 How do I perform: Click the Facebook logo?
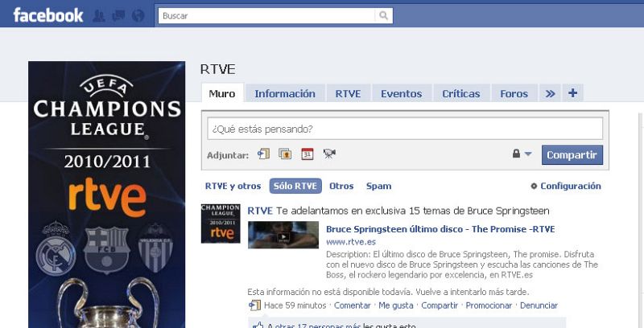point(48,15)
